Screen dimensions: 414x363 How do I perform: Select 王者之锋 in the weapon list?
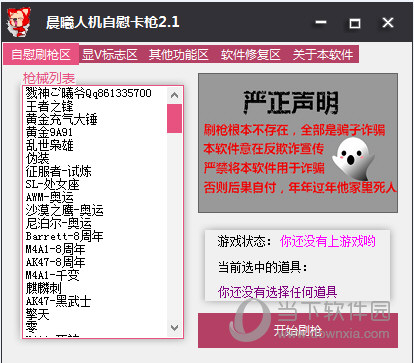point(49,106)
